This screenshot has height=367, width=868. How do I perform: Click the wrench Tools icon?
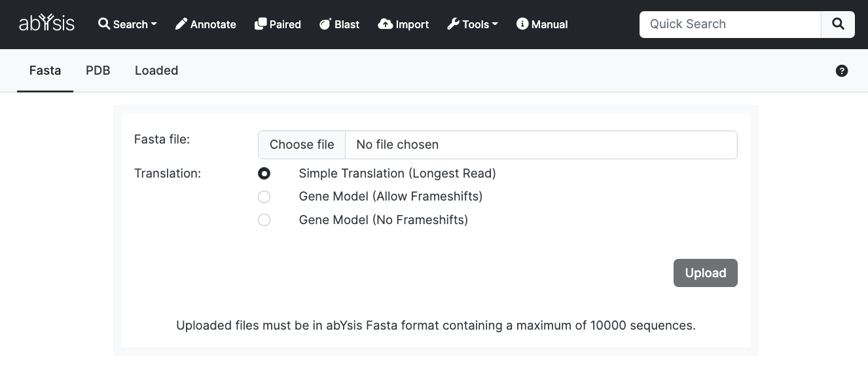point(453,24)
